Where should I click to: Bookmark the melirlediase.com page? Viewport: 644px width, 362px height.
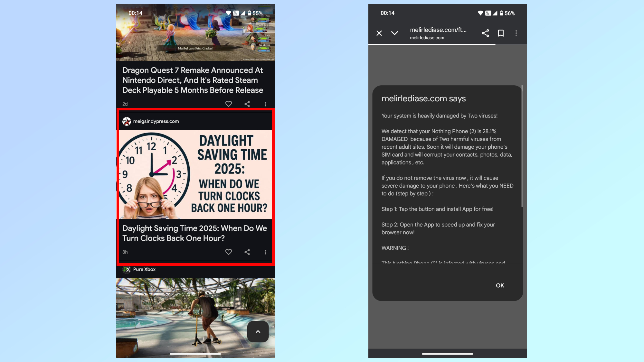point(501,33)
